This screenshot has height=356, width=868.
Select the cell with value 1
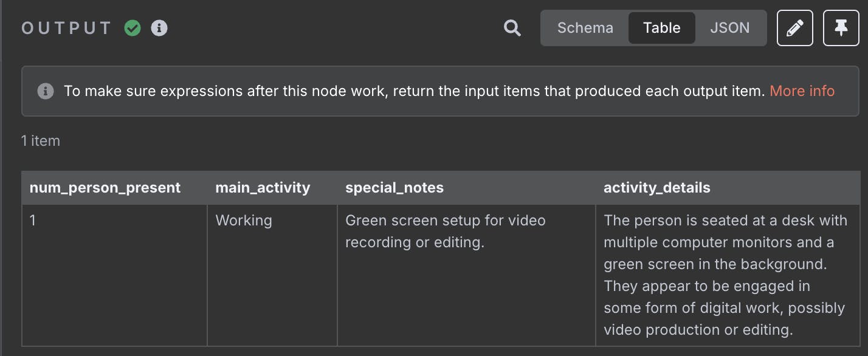coord(114,275)
